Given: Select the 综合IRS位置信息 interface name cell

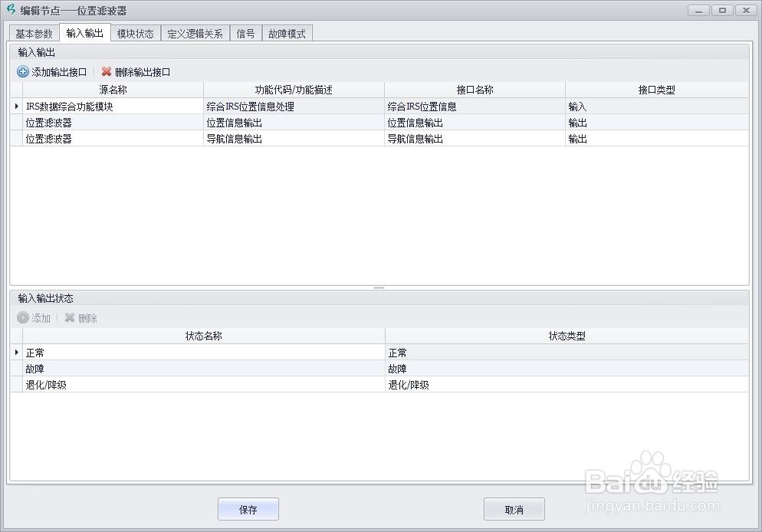Looking at the screenshot, I should click(475, 107).
